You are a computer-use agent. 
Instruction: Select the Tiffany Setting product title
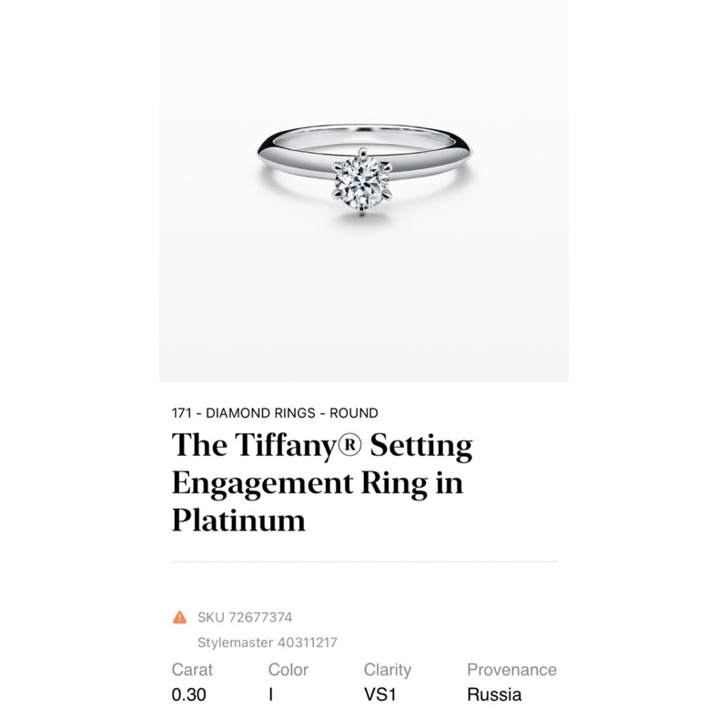tap(322, 482)
